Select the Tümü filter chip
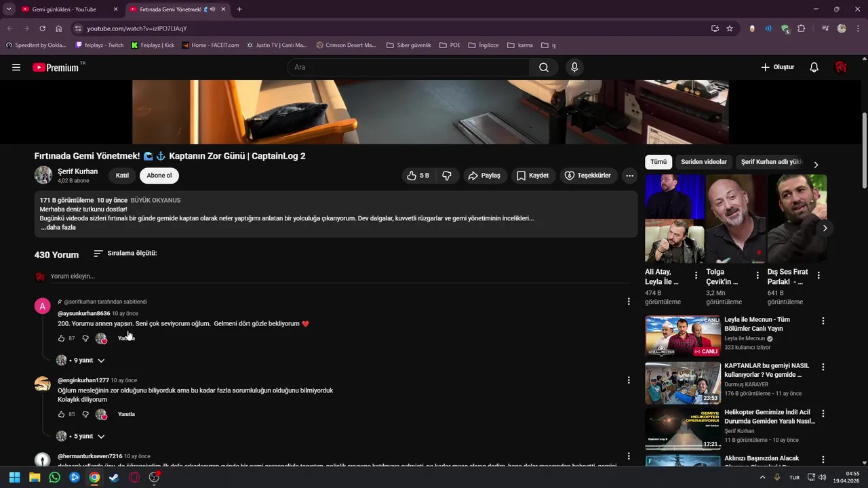The width and height of the screenshot is (868, 488). pos(658,162)
